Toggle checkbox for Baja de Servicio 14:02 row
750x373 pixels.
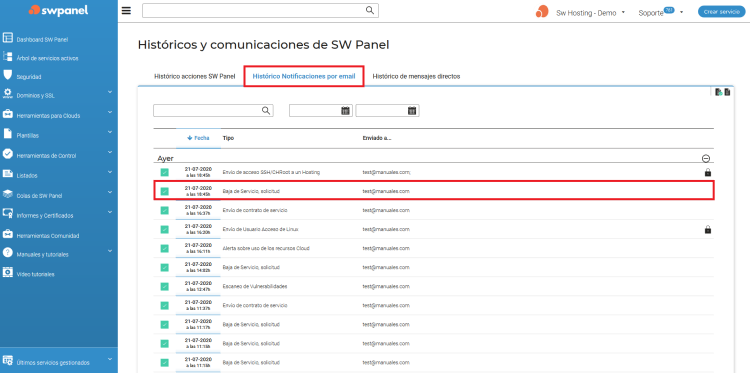point(165,268)
